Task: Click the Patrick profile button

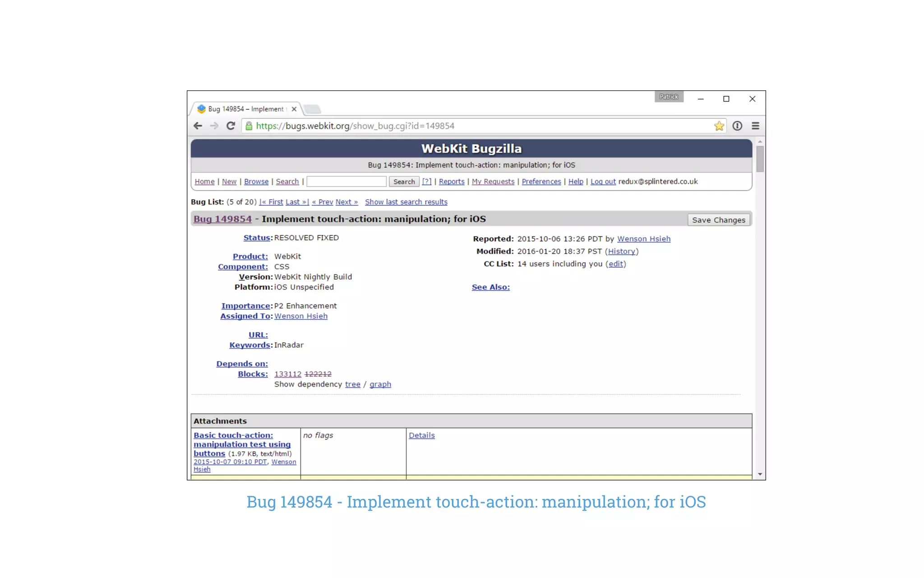Action: (669, 97)
